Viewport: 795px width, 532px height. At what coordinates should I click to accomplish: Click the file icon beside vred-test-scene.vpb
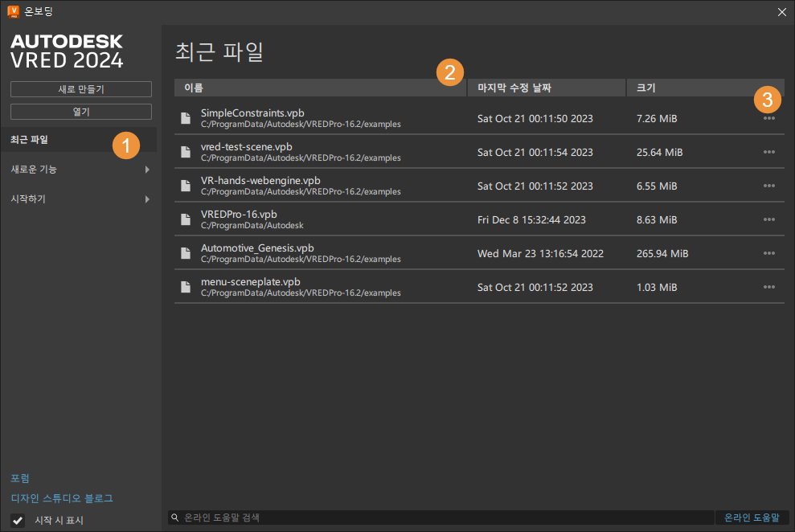point(185,152)
